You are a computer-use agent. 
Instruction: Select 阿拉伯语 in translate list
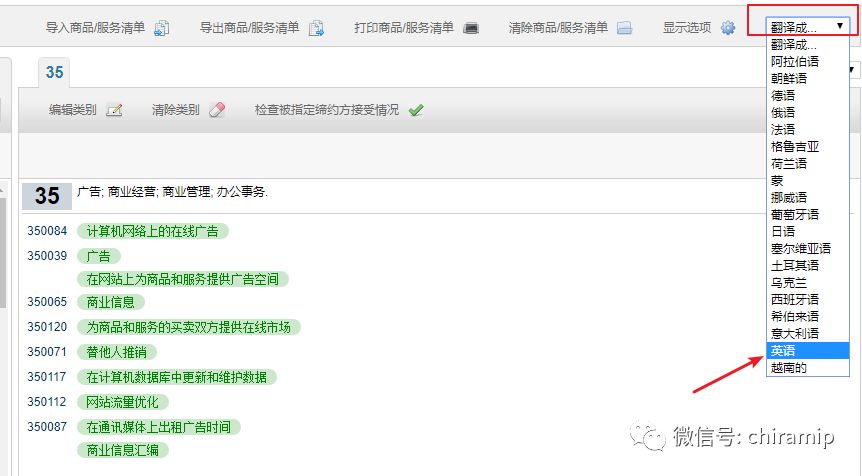pos(807,62)
